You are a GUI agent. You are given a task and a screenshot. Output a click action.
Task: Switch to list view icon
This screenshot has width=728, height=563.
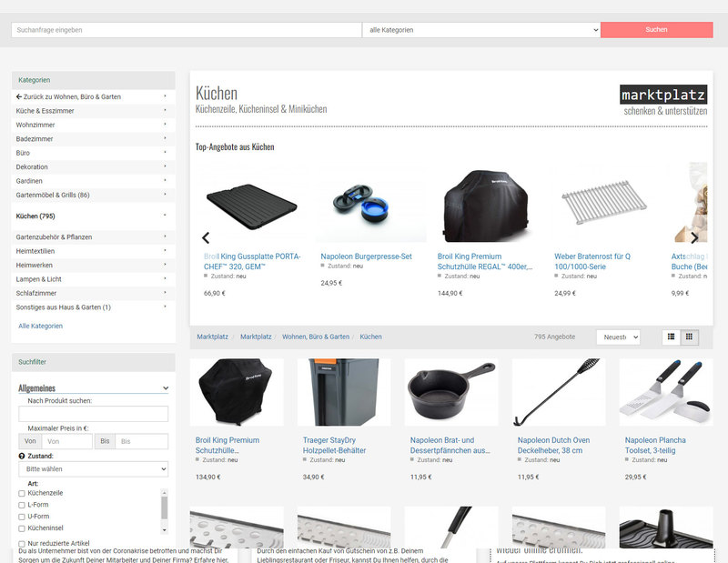pos(671,337)
